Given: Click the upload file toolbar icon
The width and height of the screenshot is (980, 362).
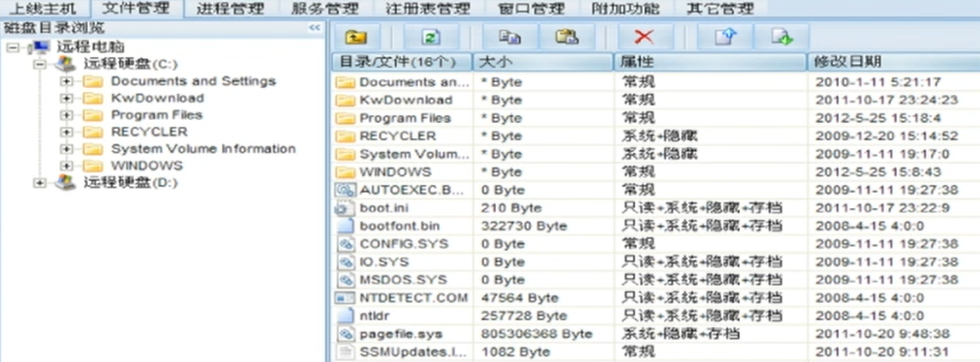Looking at the screenshot, I should tap(725, 37).
